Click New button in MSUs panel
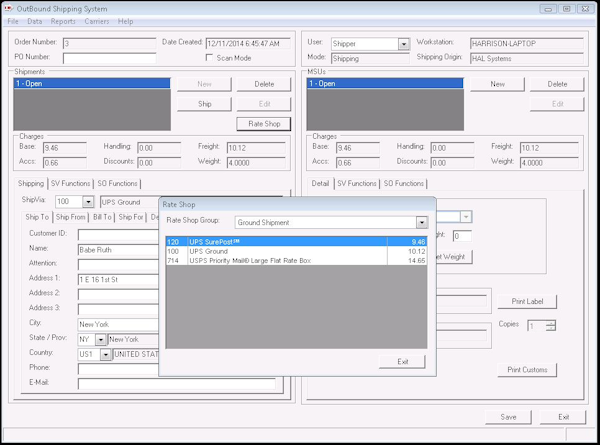 [497, 84]
